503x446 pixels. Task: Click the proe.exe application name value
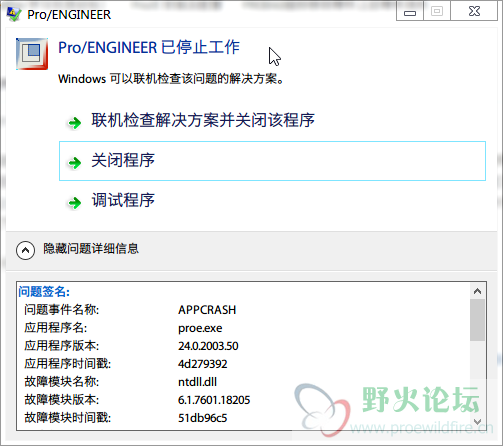200,328
